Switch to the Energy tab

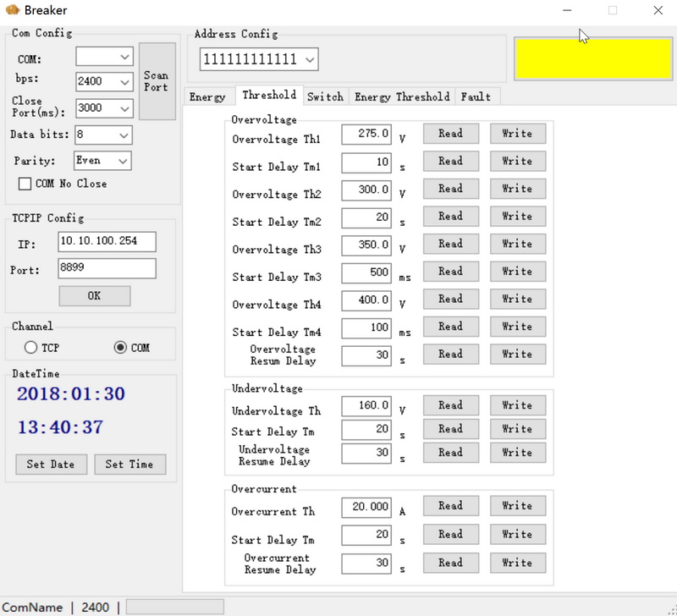click(207, 96)
